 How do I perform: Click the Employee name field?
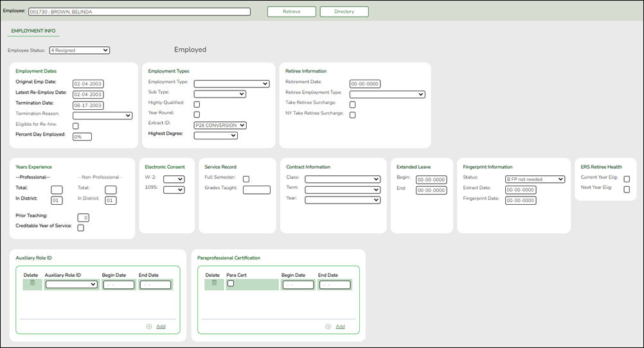click(139, 12)
